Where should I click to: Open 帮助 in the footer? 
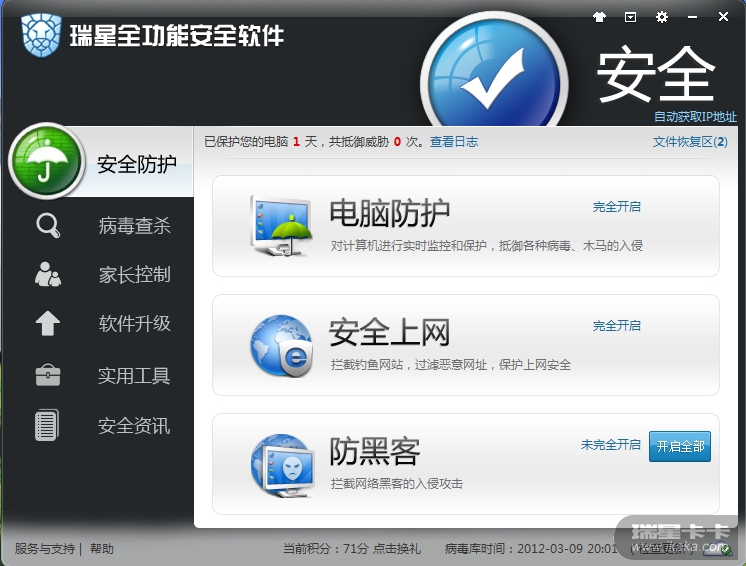tap(102, 549)
